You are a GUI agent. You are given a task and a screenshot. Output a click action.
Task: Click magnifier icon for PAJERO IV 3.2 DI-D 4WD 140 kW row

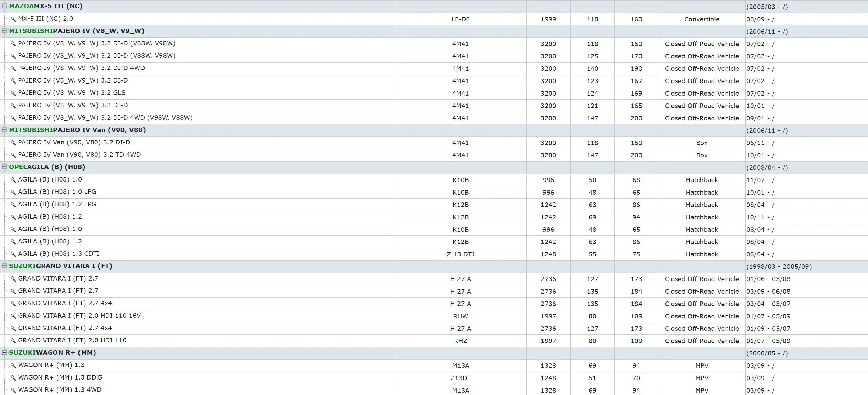(13, 68)
